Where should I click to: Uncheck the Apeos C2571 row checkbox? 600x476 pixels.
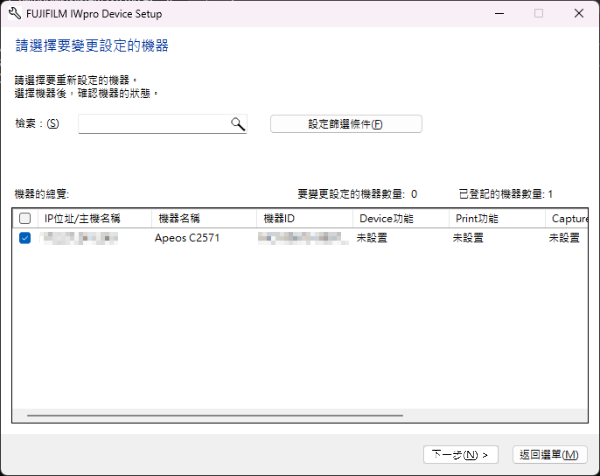25,238
